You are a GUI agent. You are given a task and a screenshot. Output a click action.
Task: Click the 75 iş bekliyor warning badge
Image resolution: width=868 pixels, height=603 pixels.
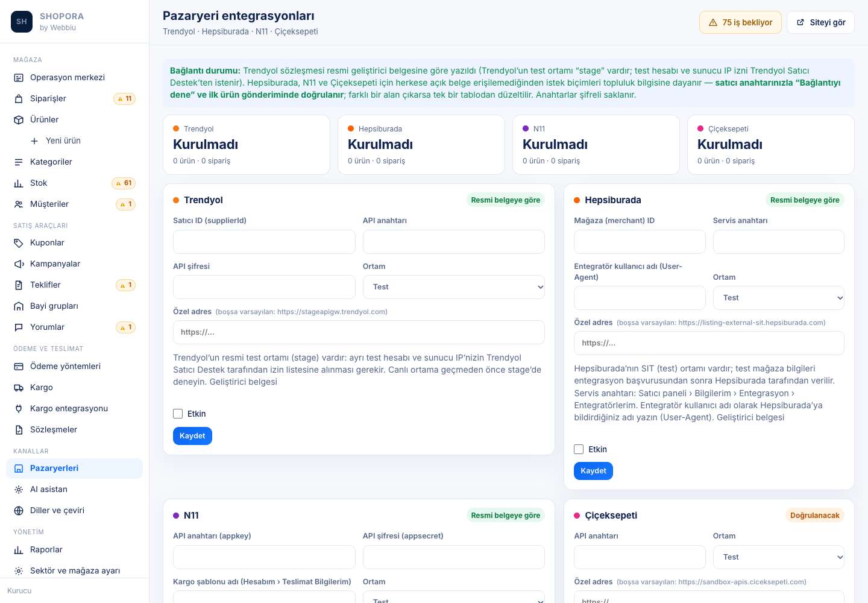pos(740,22)
